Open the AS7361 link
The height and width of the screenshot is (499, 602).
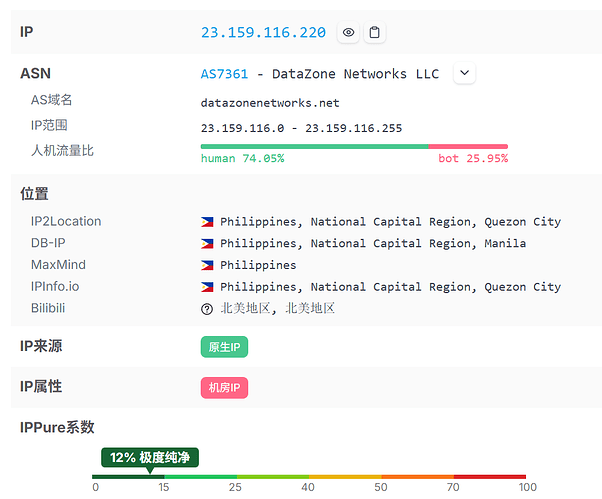pos(225,74)
